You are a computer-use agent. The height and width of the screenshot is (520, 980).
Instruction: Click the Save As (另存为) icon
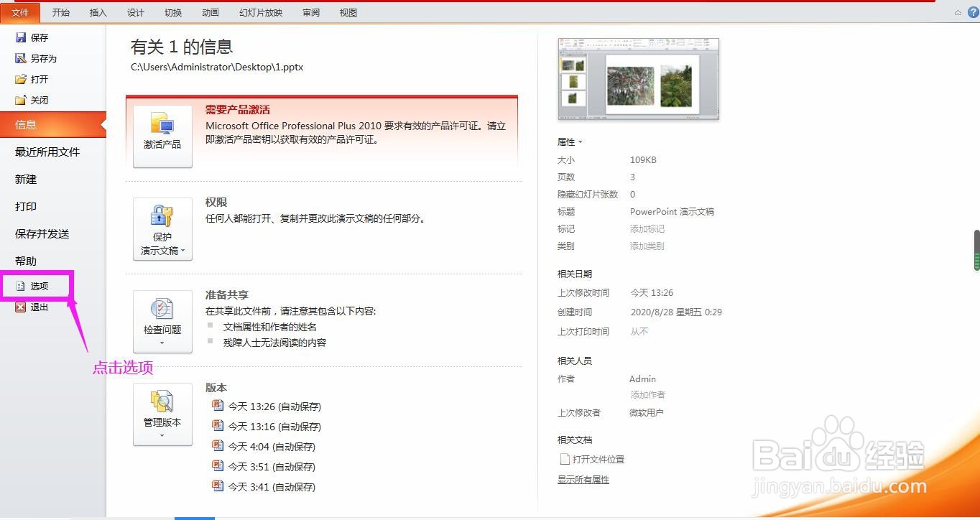(x=21, y=58)
